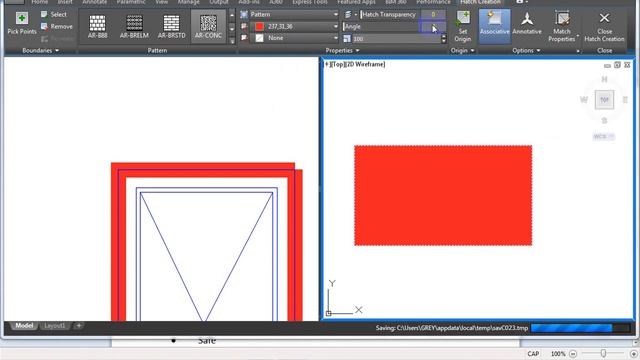Viewport: 640px width, 360px height.
Task: Choose the AR-BRELM hatch pattern
Action: 134,27
